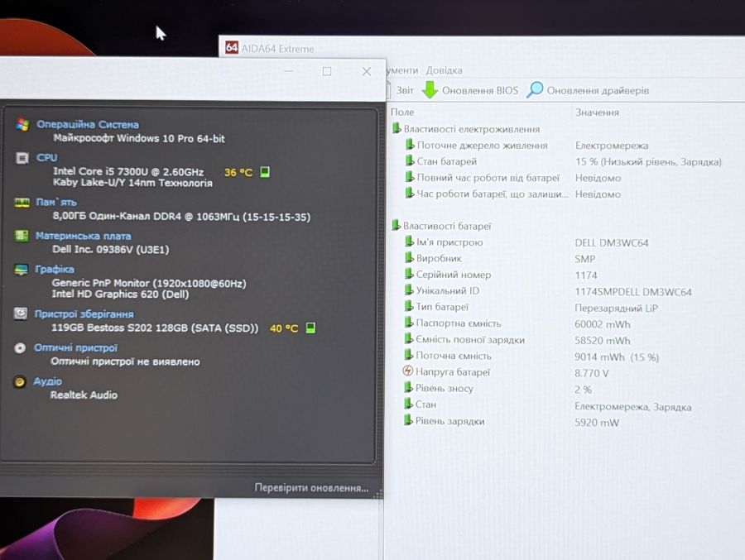Click the battery icon beside Тип батареї
The image size is (745, 560).
tap(409, 306)
